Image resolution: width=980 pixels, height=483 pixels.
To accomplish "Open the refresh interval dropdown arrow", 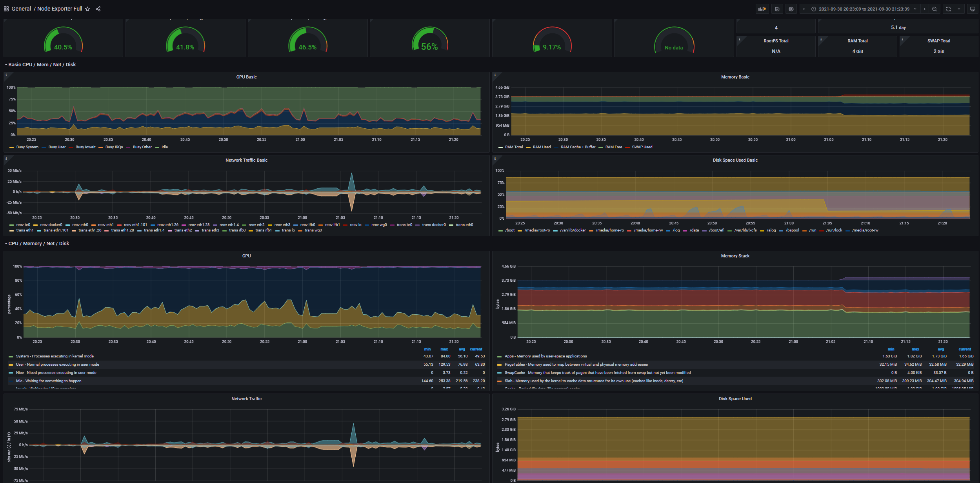I will pos(959,9).
